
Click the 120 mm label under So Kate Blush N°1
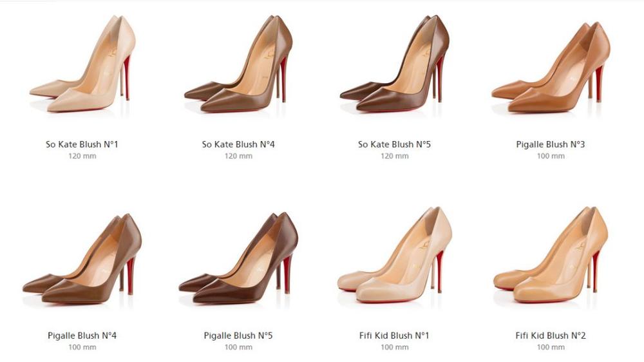pyautogui.click(x=82, y=157)
